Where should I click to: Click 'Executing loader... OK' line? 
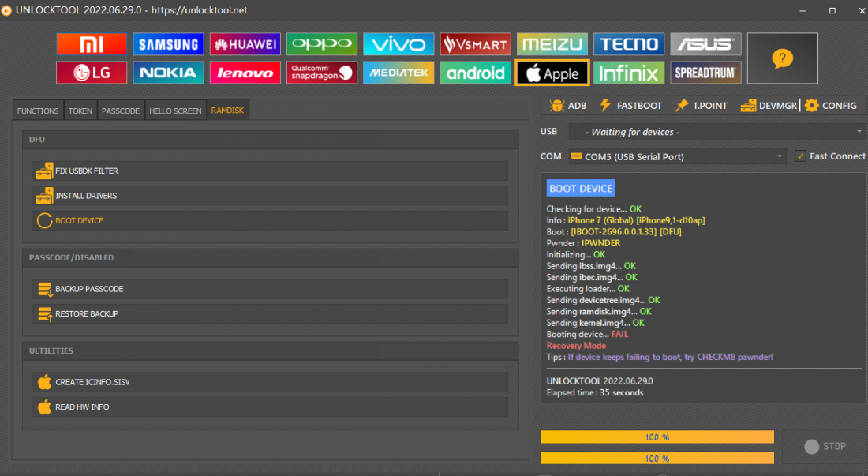588,289
